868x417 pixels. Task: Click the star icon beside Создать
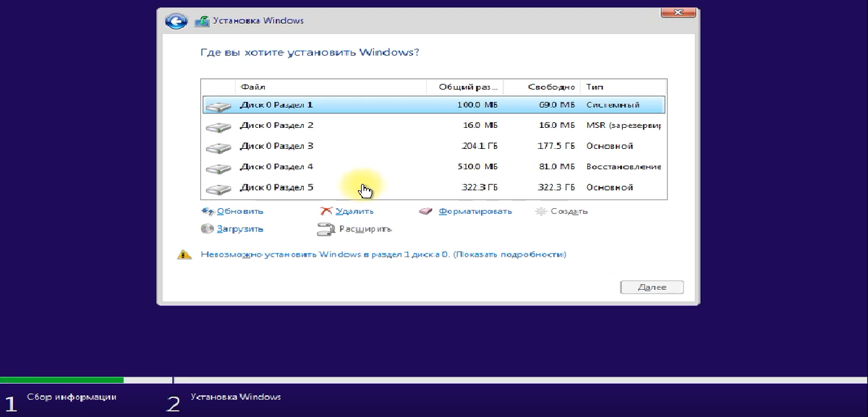tap(540, 212)
